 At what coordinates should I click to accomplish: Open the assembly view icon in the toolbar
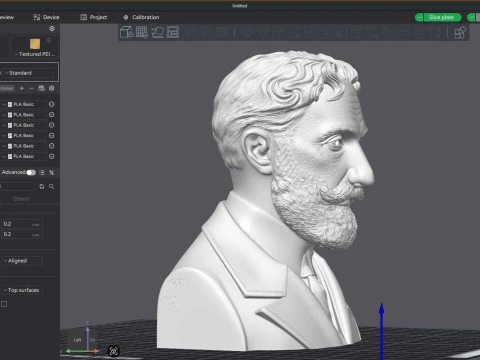(460, 32)
